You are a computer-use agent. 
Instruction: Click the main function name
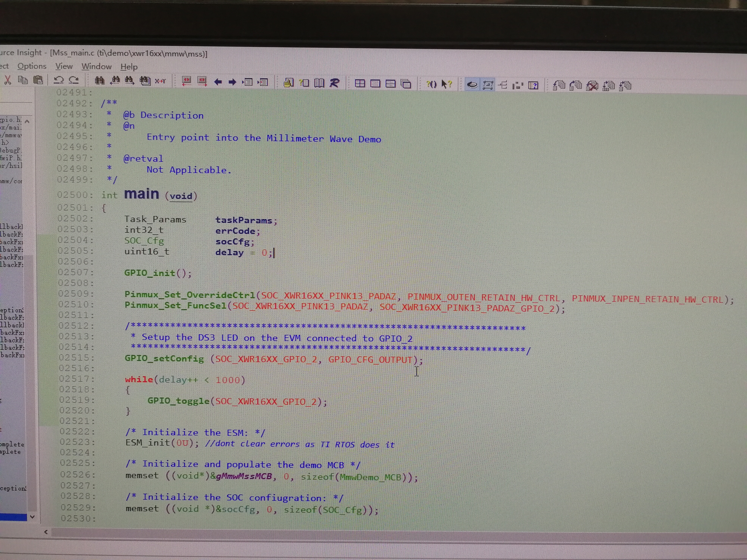coord(142,194)
